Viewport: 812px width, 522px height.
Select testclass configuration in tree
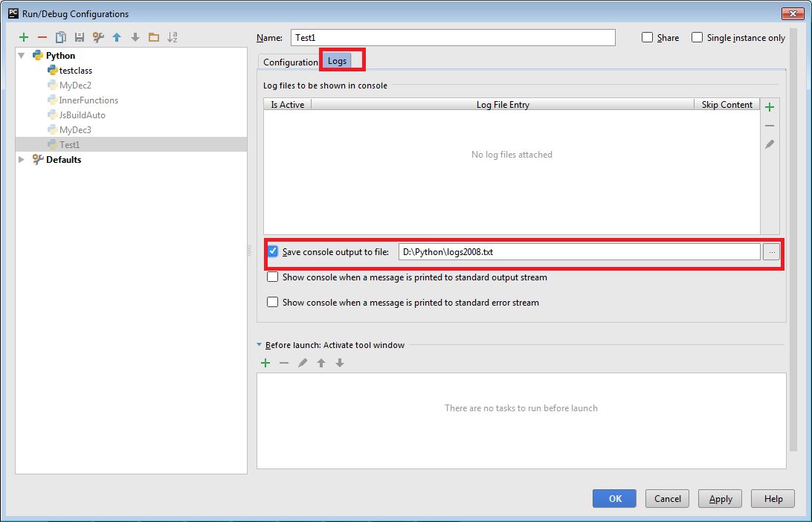point(76,71)
